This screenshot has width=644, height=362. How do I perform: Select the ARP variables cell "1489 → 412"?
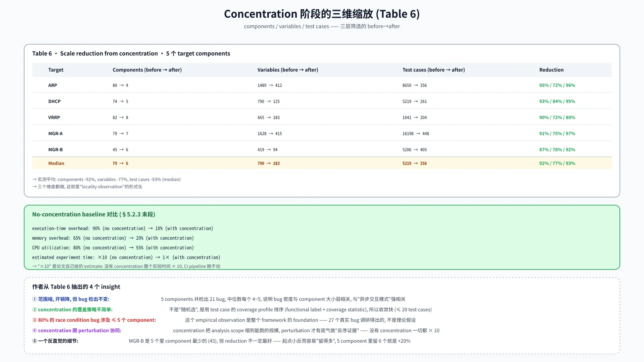[x=270, y=85]
